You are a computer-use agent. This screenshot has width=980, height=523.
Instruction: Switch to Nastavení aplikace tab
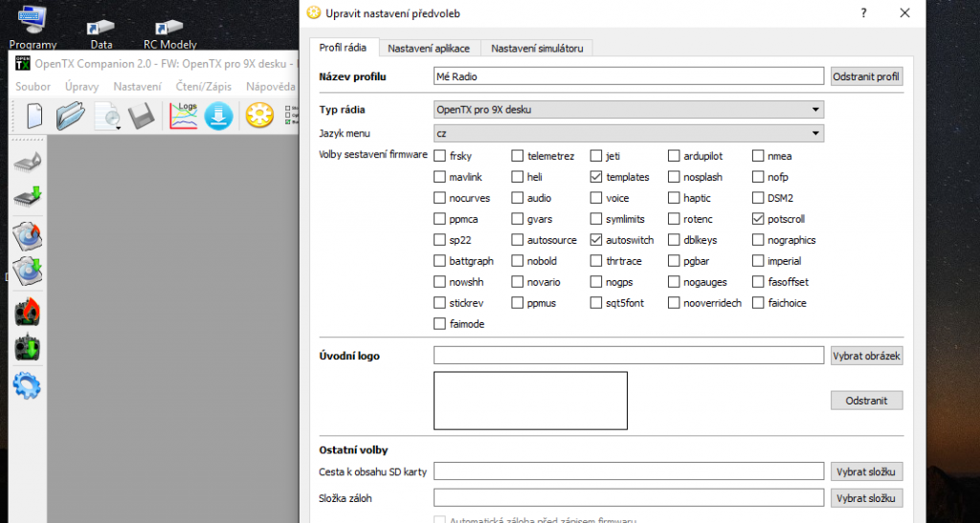pyautogui.click(x=429, y=48)
